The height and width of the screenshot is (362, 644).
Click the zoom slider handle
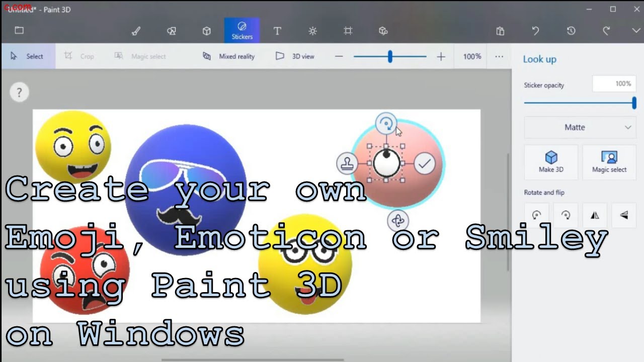click(x=390, y=56)
